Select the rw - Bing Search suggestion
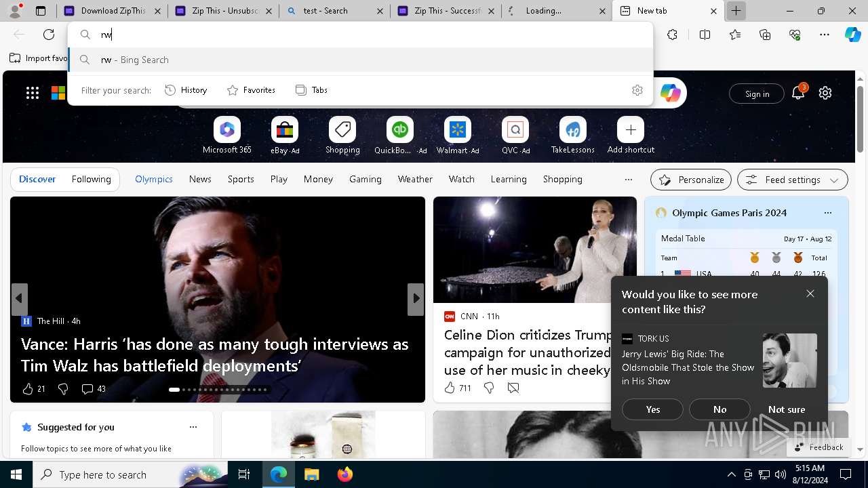Viewport: 868px width, 488px height. pos(361,60)
